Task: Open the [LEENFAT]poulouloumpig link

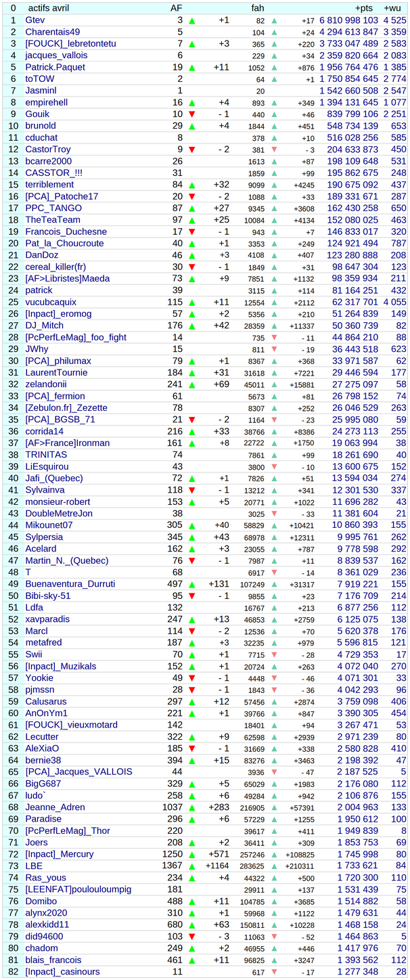Action: click(x=78, y=889)
